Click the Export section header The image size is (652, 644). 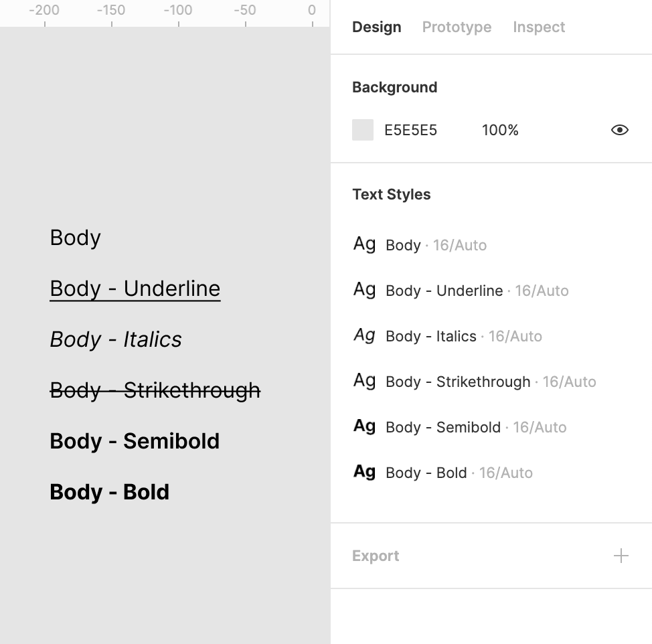[376, 556]
